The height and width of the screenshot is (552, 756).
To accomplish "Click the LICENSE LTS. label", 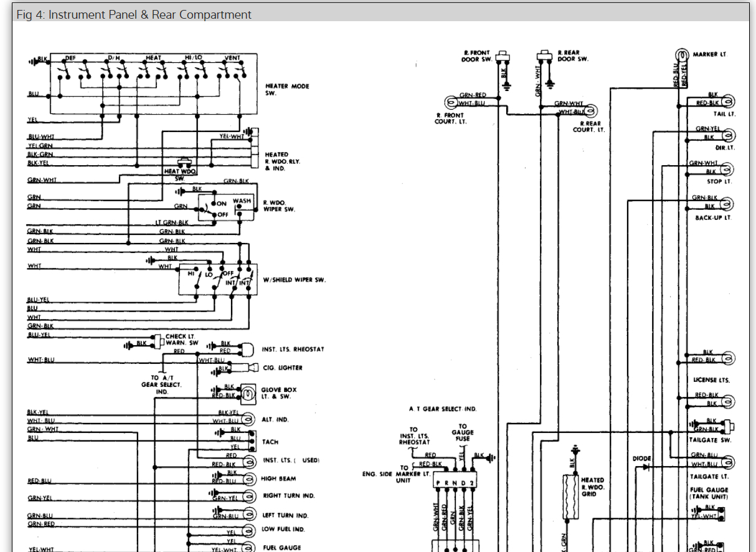I will 712,380.
